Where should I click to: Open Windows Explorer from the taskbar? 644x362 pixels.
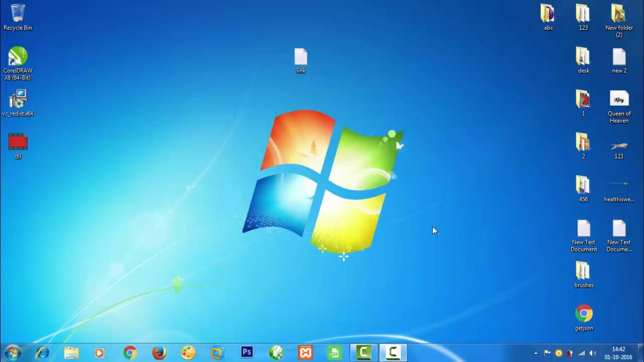71,353
